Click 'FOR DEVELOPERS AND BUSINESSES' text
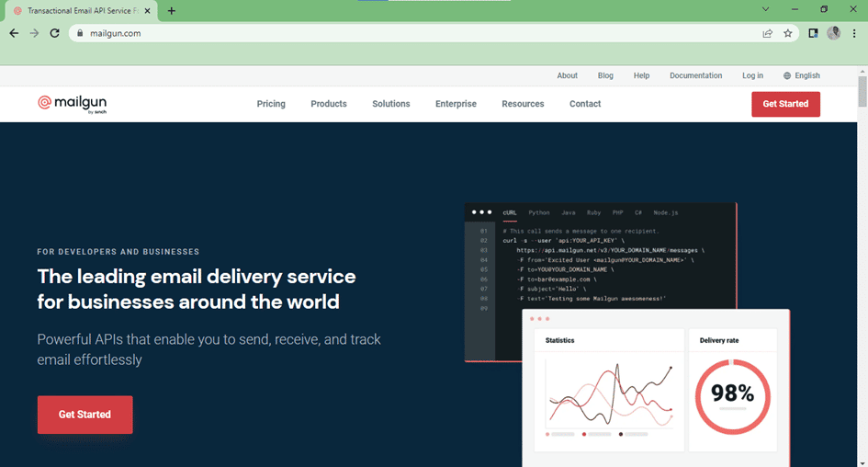Screen dimensions: 868x467 click(118, 252)
